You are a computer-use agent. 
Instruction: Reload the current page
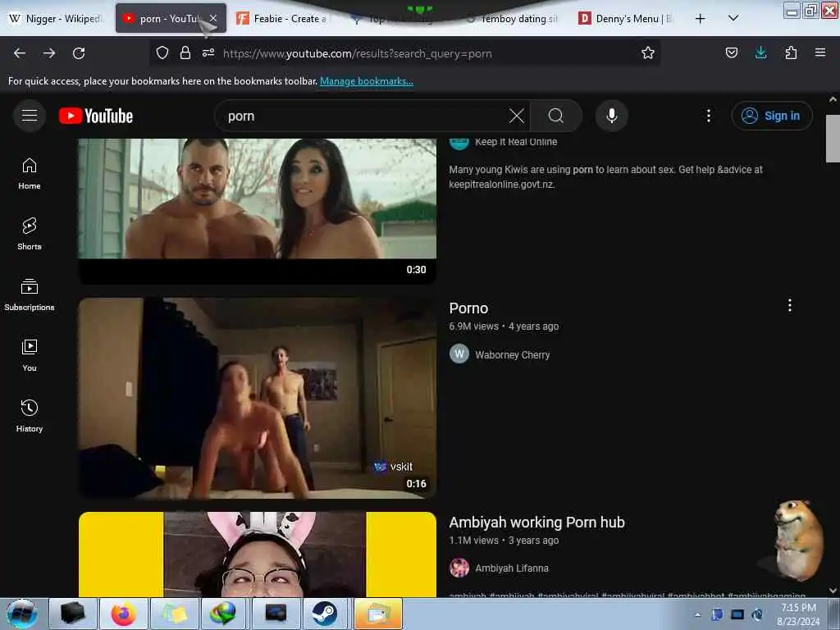click(79, 53)
